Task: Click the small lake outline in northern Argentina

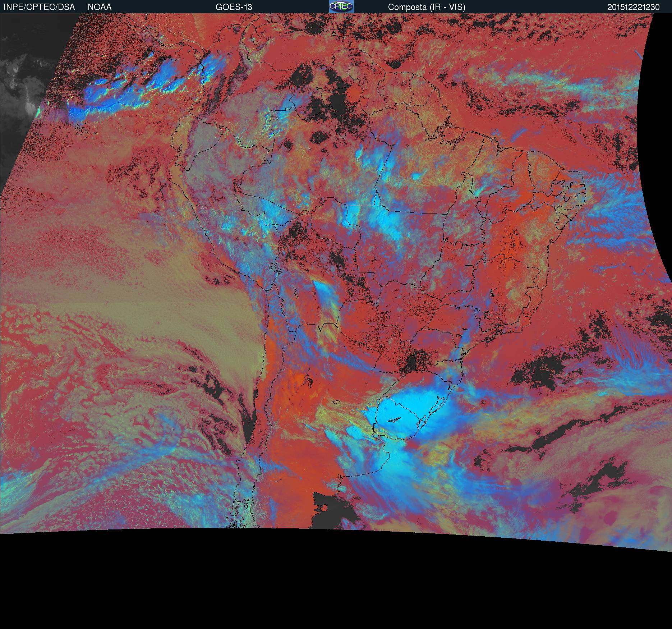Action: click(x=336, y=402)
